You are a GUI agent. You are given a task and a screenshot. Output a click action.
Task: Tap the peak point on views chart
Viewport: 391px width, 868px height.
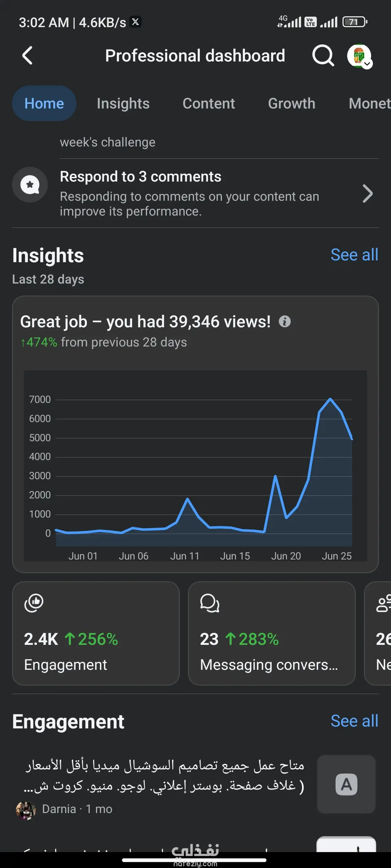(330, 399)
